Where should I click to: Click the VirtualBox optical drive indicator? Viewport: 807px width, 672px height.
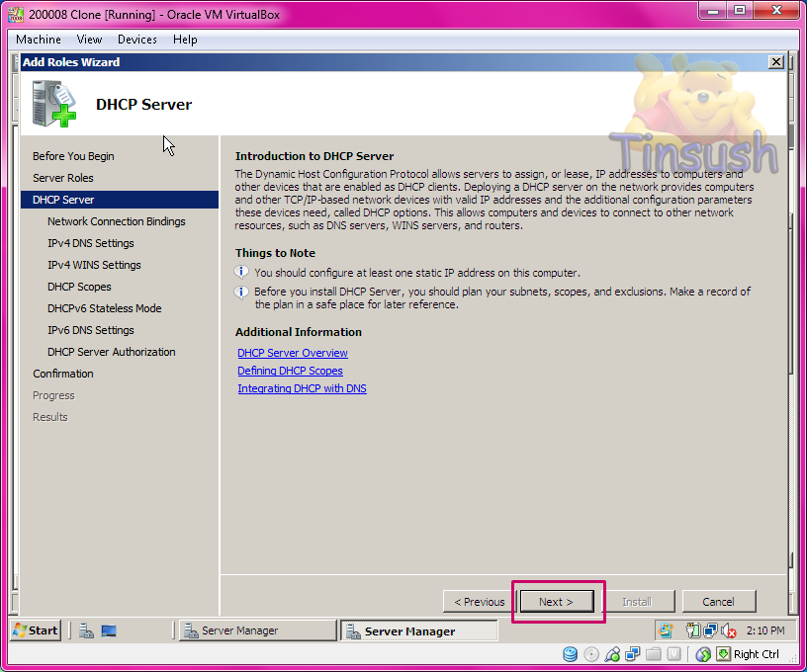coord(591,654)
